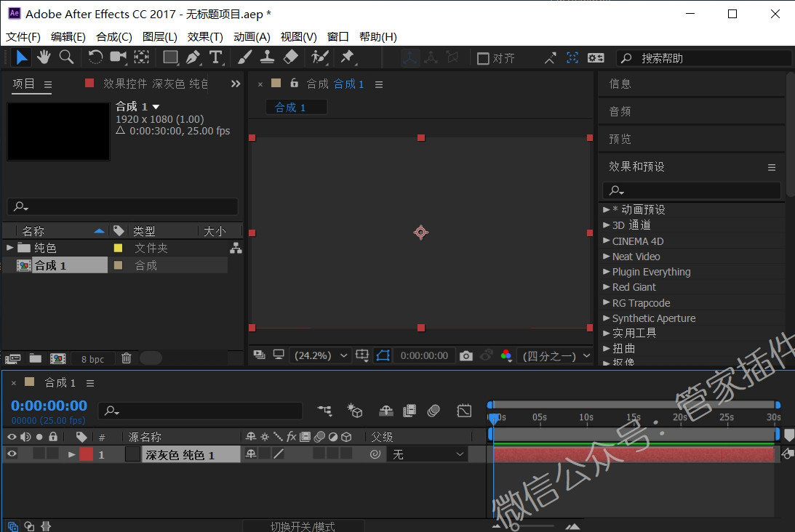795x532 pixels.
Task: Open the parent 无 dropdown for layer 1
Action: 428,454
